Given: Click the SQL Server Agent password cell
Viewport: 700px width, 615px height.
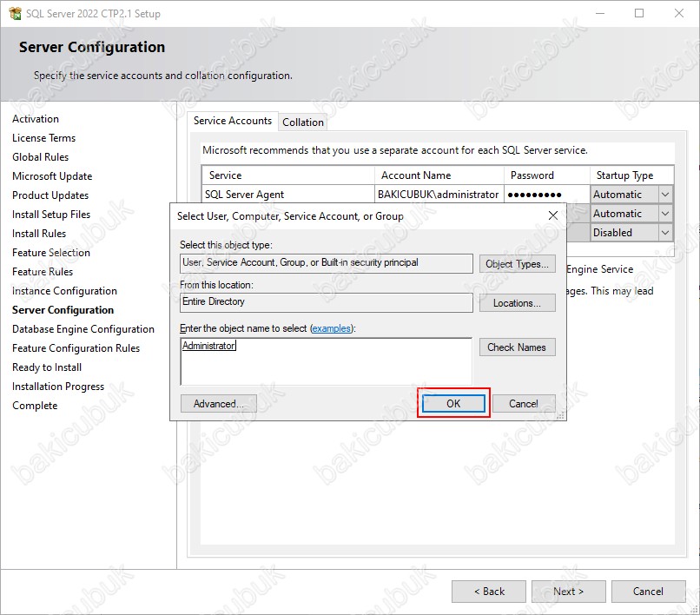Looking at the screenshot, I should (547, 195).
